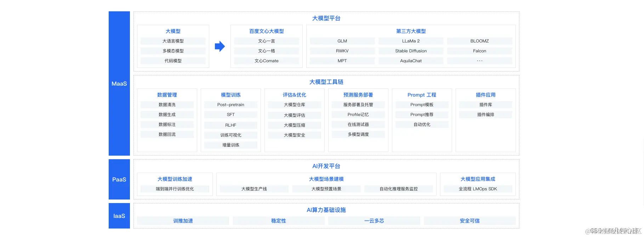Screen dimensions: 644x237
Task: Click the 第三方大模型 heading
Action: click(x=411, y=31)
